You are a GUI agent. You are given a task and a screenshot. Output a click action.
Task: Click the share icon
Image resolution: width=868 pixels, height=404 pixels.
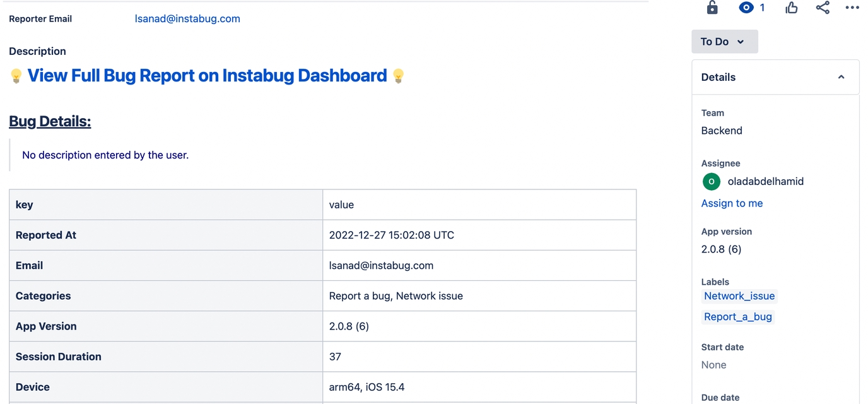[x=823, y=8]
